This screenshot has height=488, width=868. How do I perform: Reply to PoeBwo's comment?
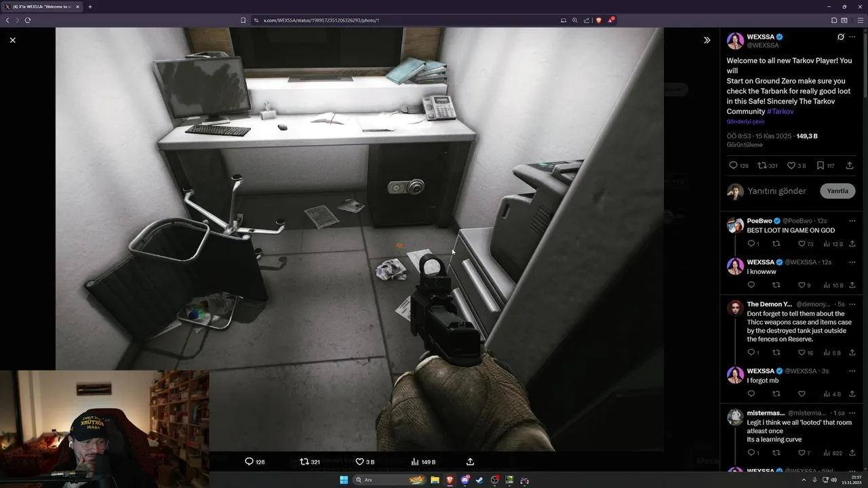pyautogui.click(x=751, y=244)
